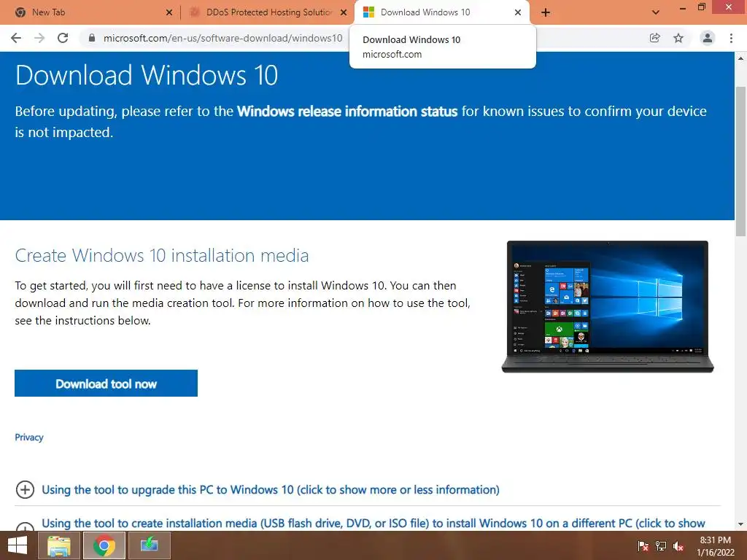Open the tab search chevron
747x560 pixels.
(x=656, y=13)
